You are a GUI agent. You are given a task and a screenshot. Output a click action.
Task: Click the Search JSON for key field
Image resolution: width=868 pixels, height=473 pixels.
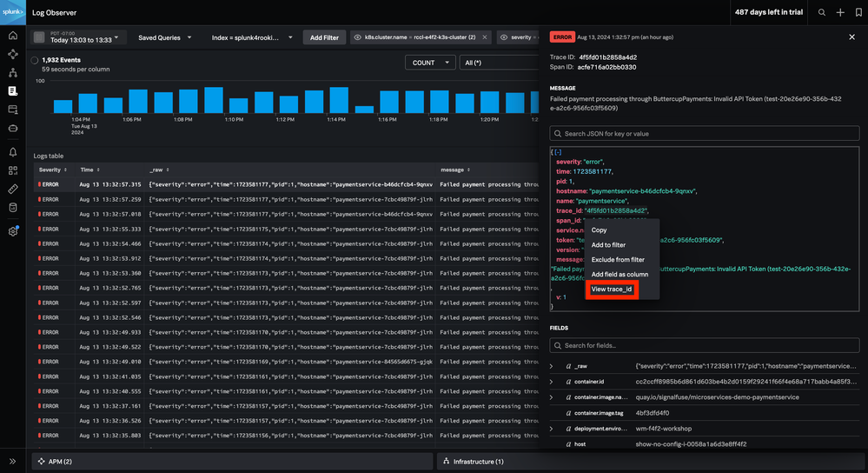[705, 134]
